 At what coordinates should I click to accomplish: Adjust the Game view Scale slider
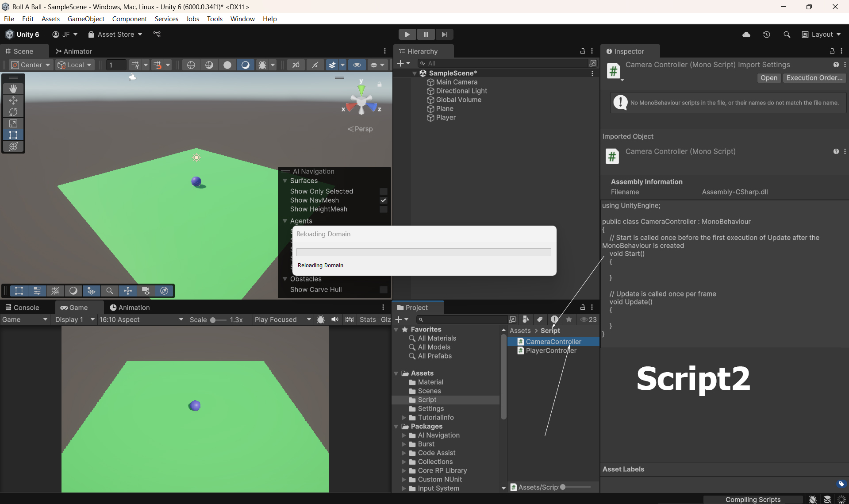pos(213,320)
